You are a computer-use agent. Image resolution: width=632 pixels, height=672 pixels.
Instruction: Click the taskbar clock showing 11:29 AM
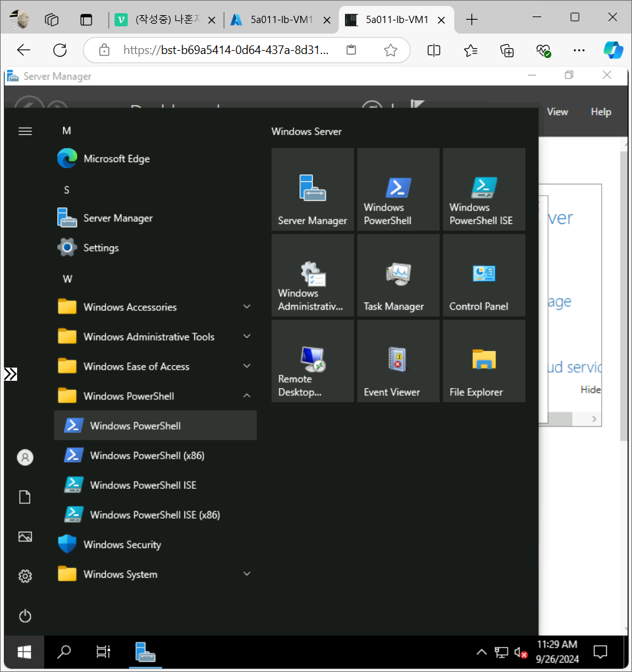pyautogui.click(x=557, y=652)
